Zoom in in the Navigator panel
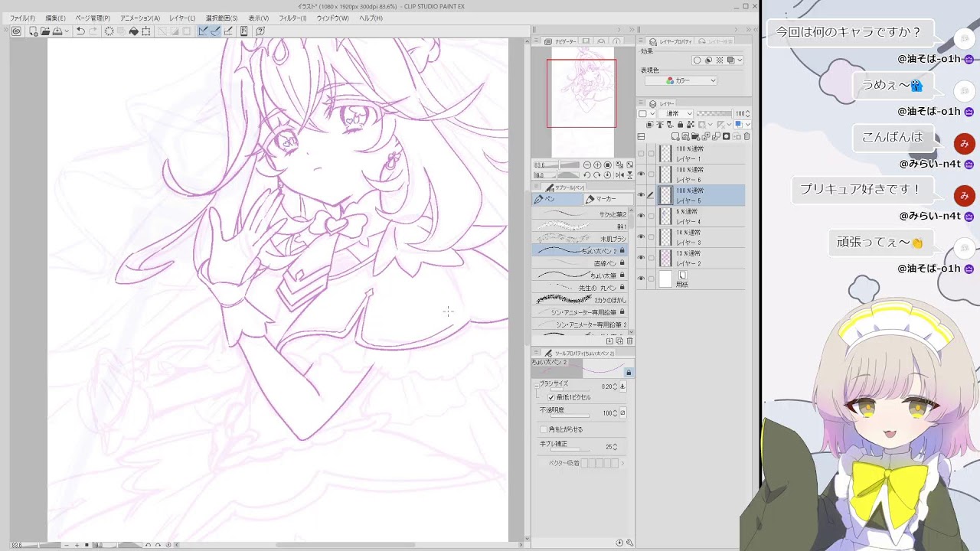This screenshot has height=551, width=980. (x=597, y=165)
